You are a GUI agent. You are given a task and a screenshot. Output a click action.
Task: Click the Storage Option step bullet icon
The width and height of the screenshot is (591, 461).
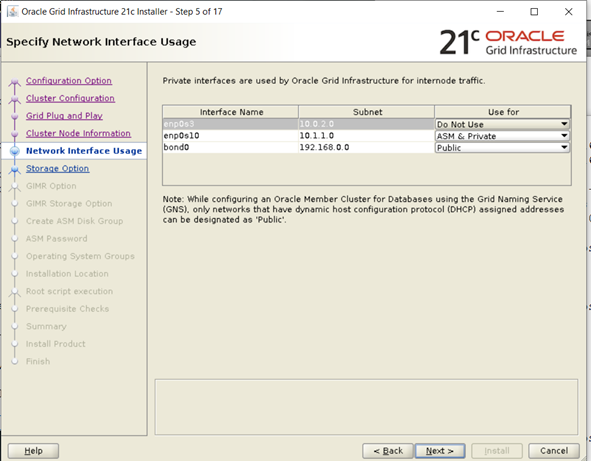(15, 169)
